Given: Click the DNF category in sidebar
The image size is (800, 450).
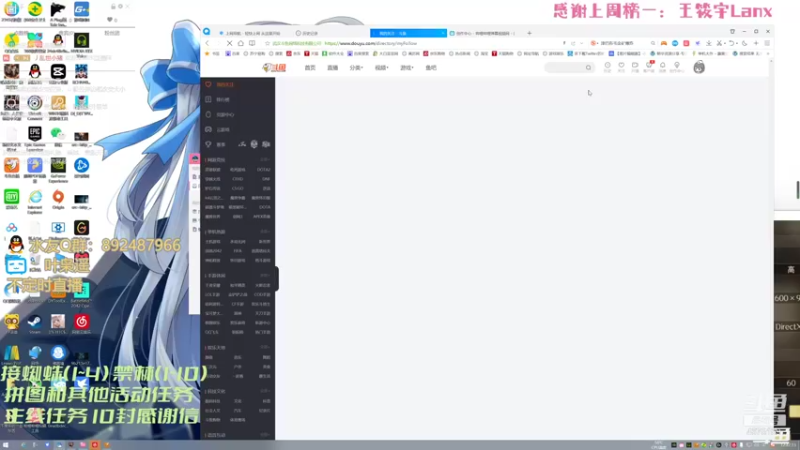Looking at the screenshot, I should click(x=266, y=179).
